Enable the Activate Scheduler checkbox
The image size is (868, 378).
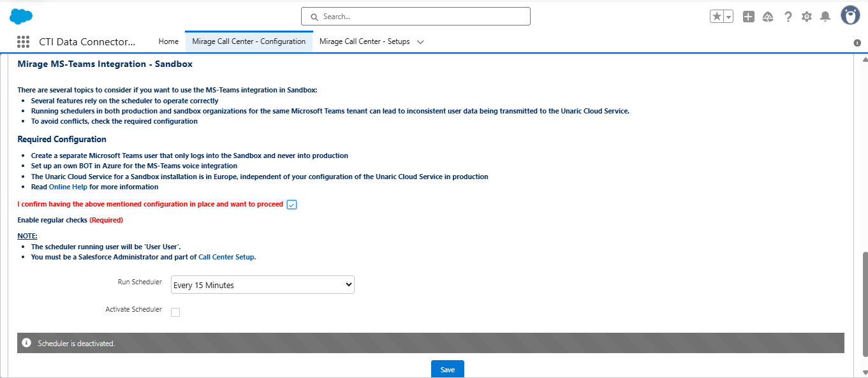[x=175, y=312]
